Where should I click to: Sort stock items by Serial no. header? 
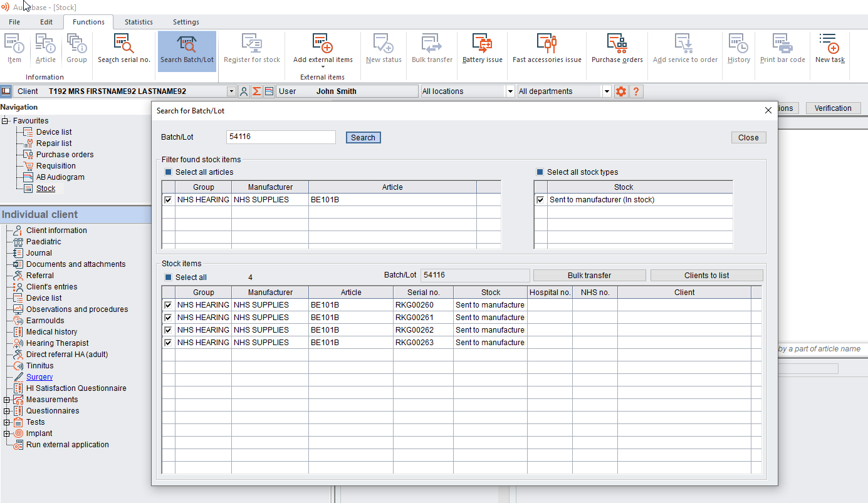point(423,293)
